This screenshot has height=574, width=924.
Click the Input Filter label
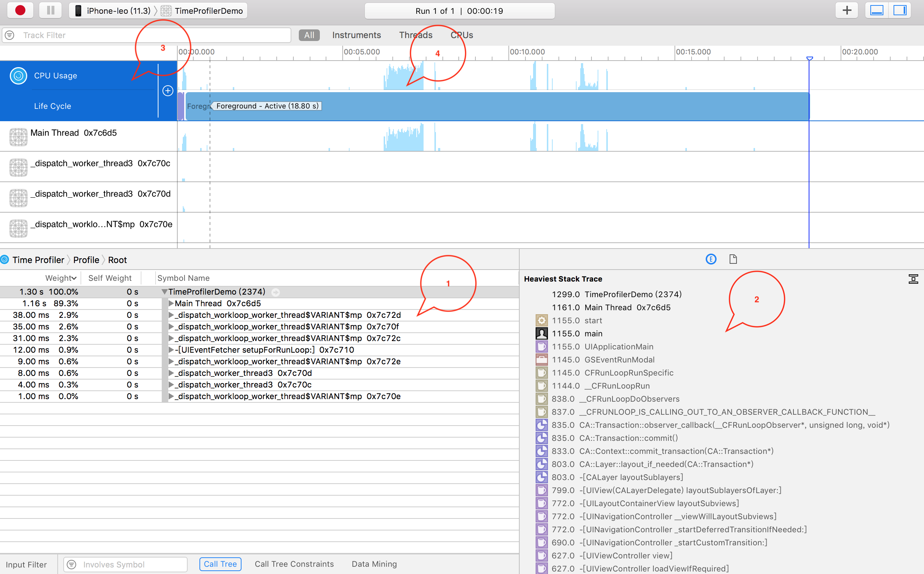[x=26, y=565]
